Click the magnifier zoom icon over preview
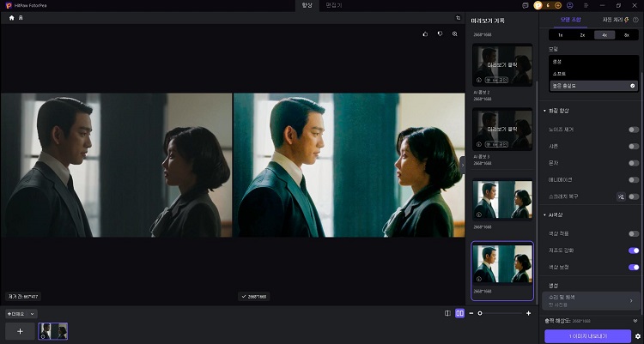This screenshot has width=644, height=344. click(454, 34)
